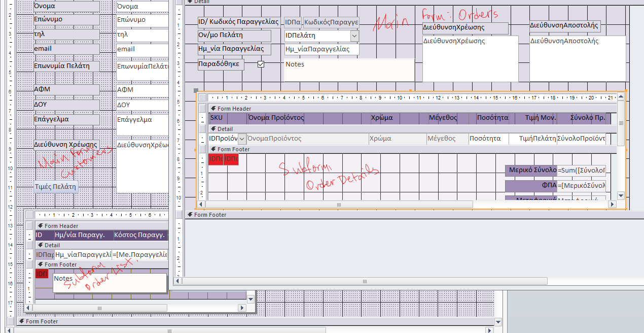
Task: Select the Orders form's top Detail section bar
Action: 413,2
